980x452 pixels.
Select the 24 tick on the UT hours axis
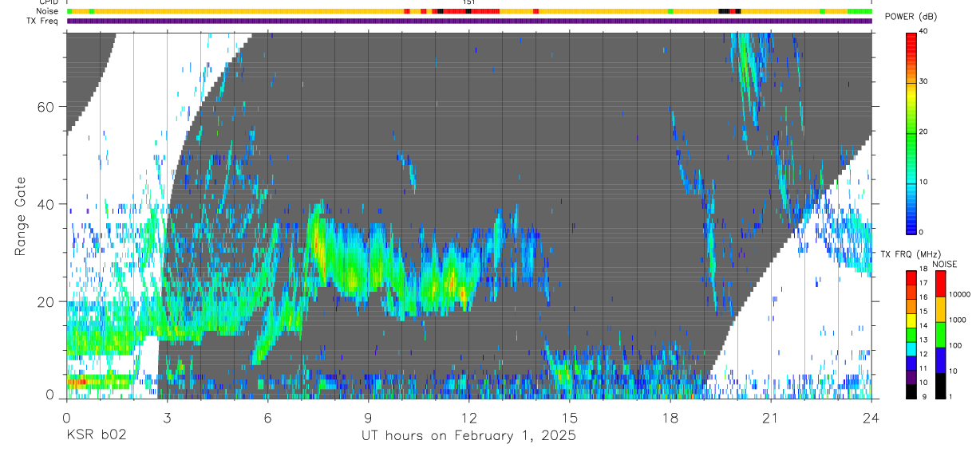pos(871,417)
